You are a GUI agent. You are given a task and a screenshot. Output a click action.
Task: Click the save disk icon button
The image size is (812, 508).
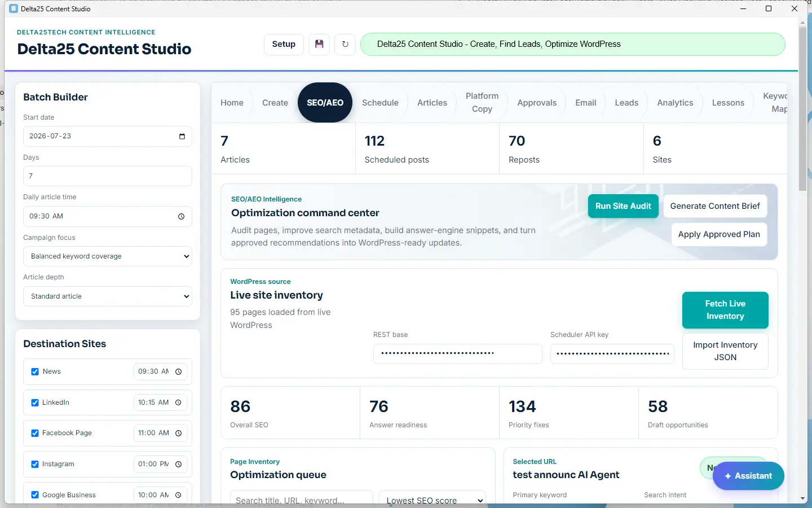click(x=319, y=44)
